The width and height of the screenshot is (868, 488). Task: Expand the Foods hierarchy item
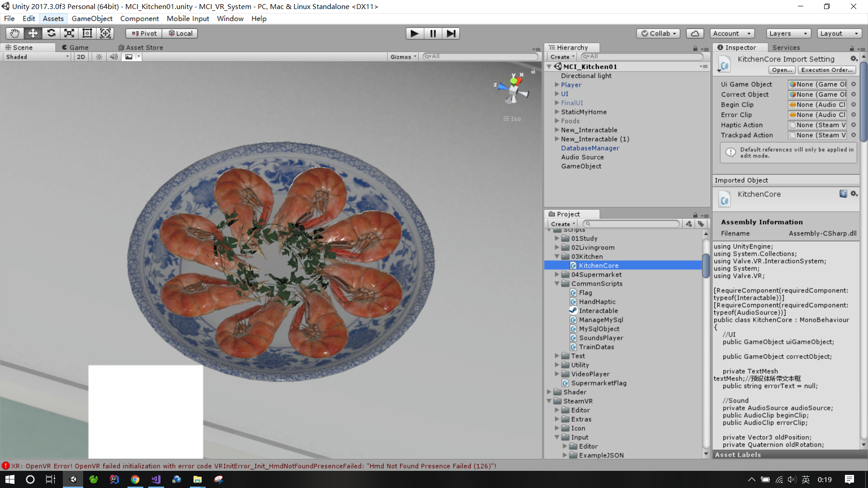click(x=555, y=120)
